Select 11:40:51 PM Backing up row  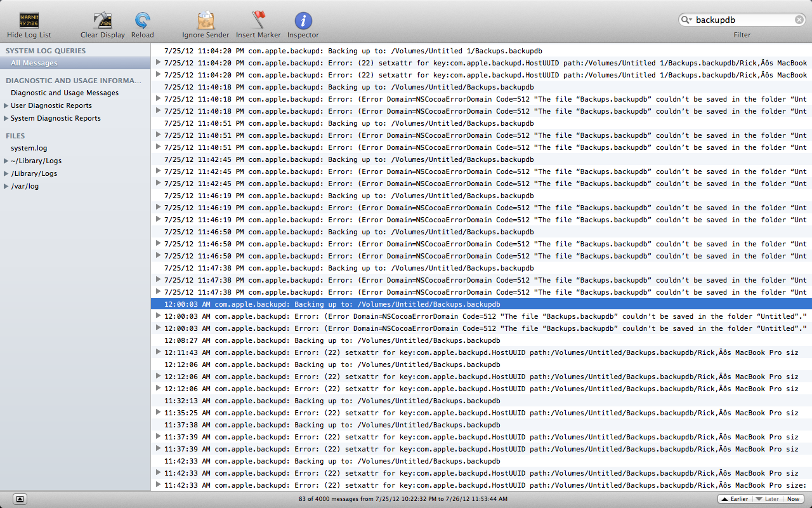[481, 123]
